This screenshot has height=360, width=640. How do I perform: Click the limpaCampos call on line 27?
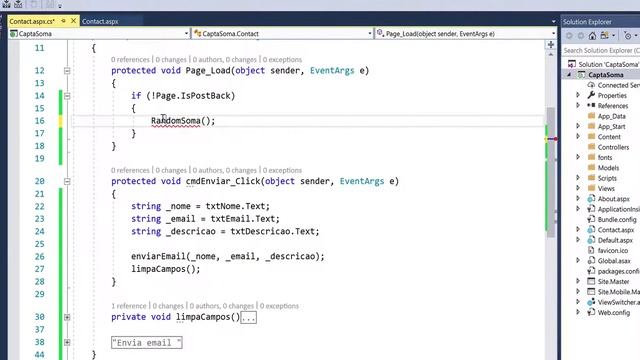point(158,269)
